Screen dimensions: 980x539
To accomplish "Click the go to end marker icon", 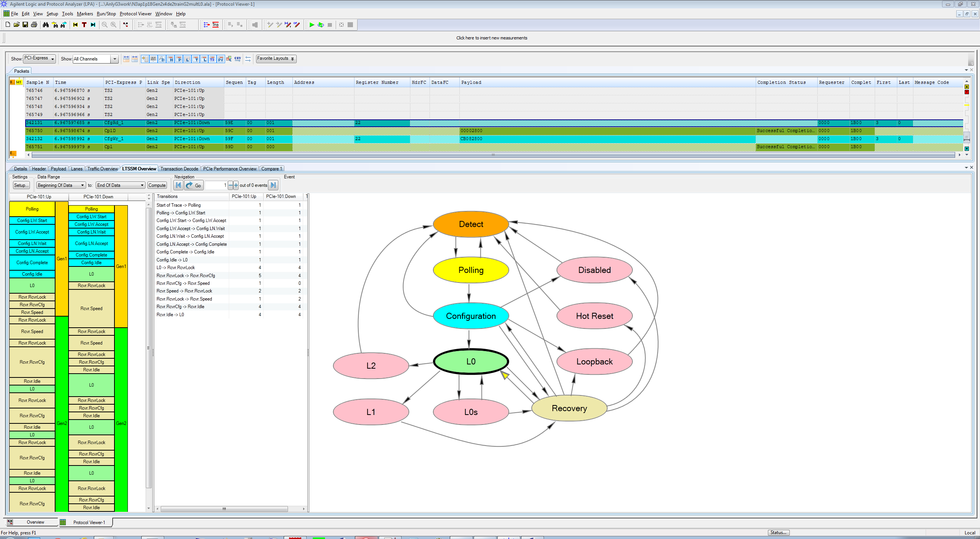I will [x=93, y=25].
